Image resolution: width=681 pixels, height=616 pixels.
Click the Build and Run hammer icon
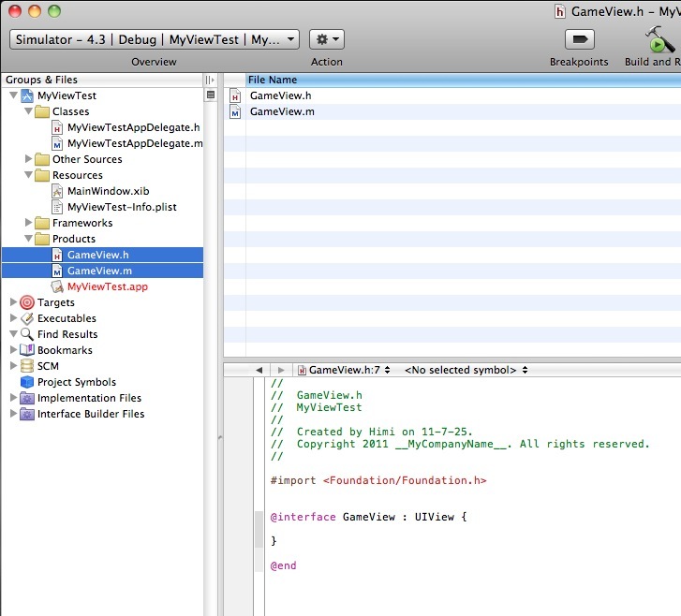659,39
